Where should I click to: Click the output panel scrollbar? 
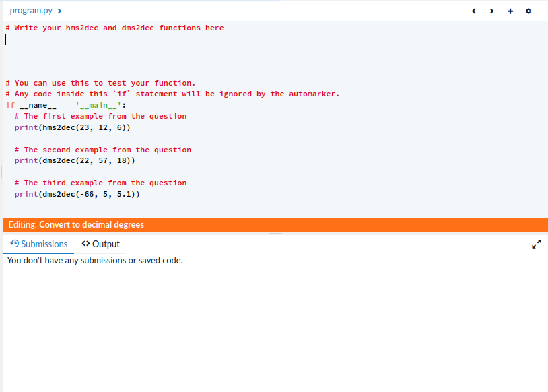275,232
